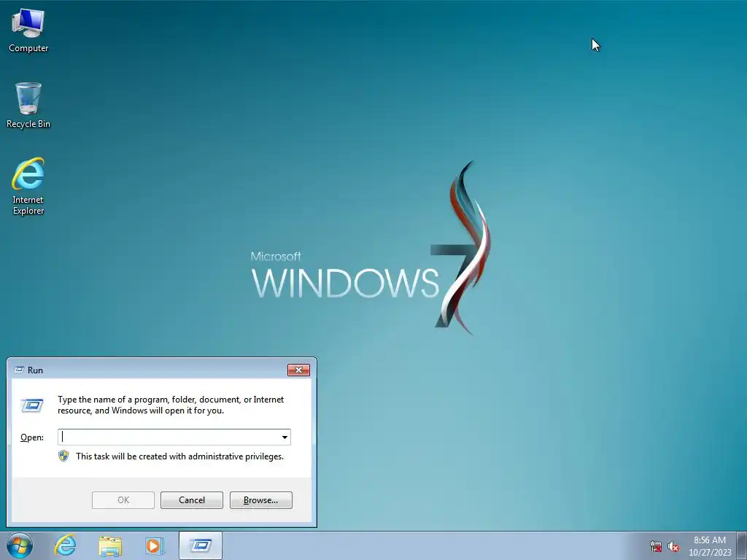Image resolution: width=747 pixels, height=560 pixels.
Task: Click the Cancel button in Run
Action: pos(192,500)
